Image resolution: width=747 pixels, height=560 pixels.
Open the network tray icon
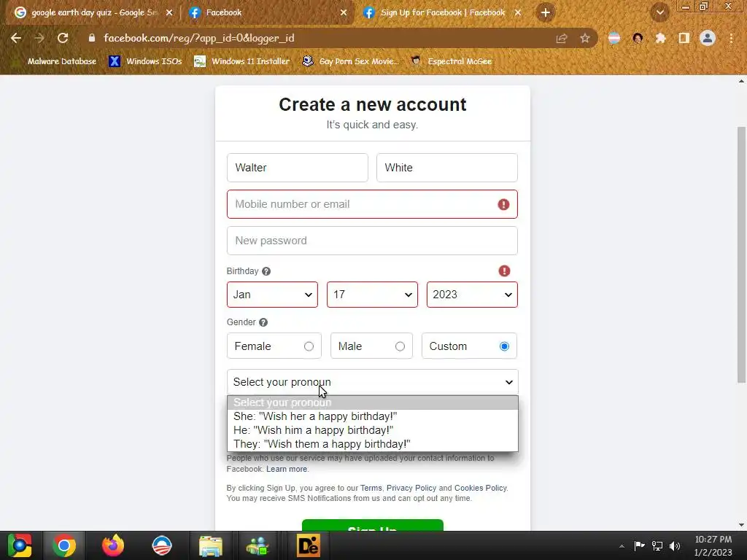tap(657, 545)
